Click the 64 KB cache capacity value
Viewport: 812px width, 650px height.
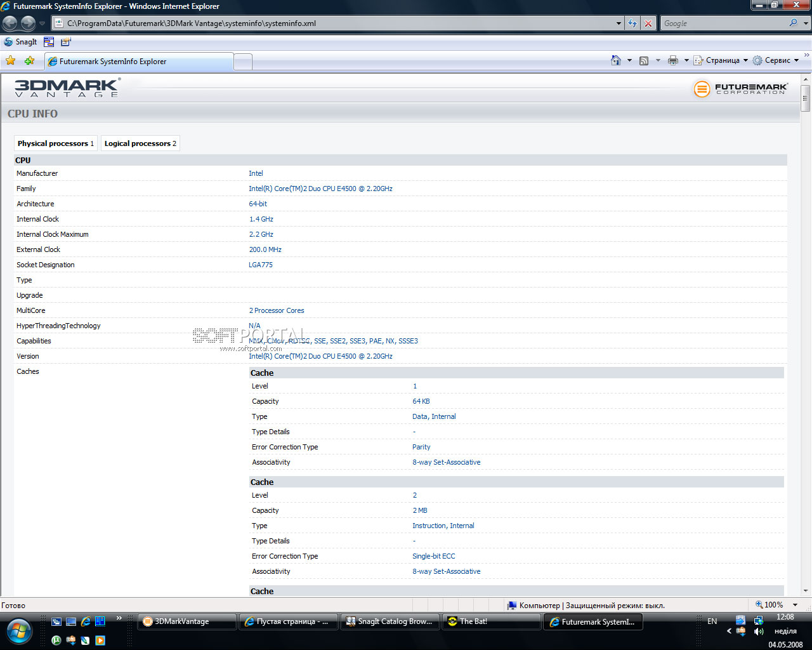pyautogui.click(x=421, y=401)
